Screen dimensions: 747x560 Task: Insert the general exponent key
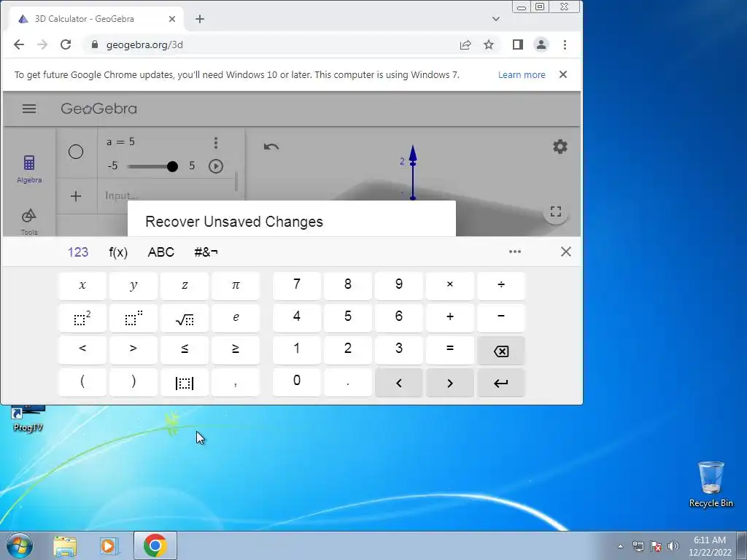coord(133,318)
